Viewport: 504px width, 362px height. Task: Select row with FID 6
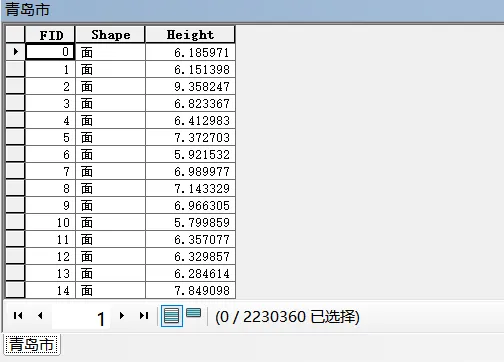15,154
